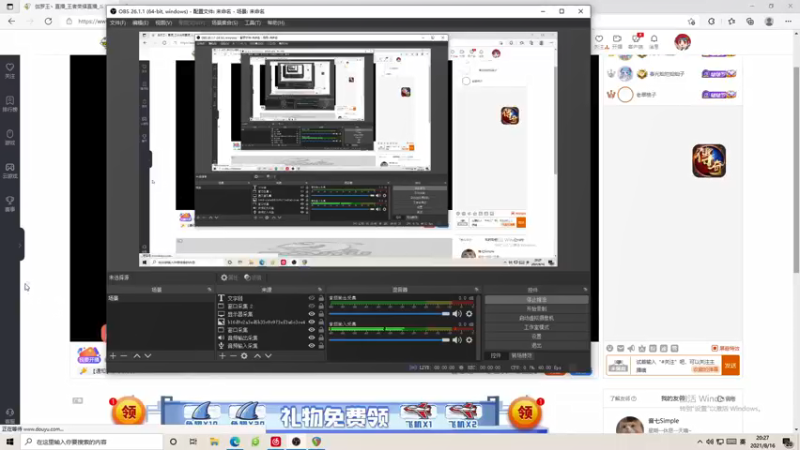Enable 工作室模式 in controls

(x=536, y=328)
